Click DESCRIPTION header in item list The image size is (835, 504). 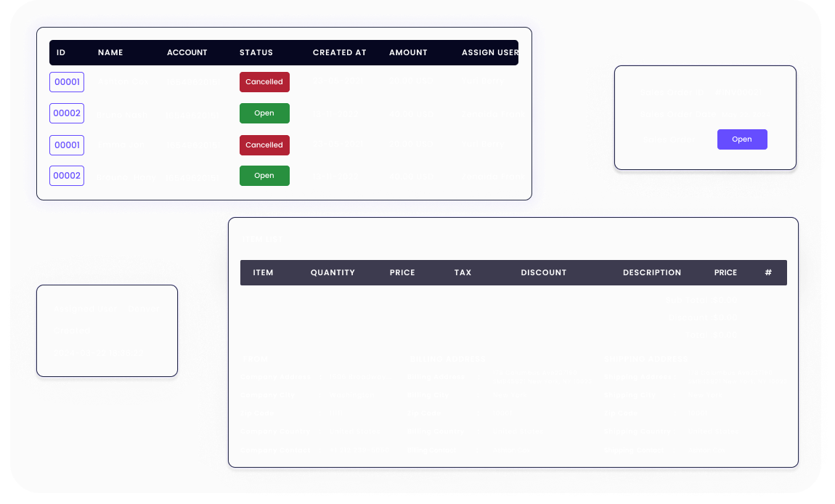652,273
